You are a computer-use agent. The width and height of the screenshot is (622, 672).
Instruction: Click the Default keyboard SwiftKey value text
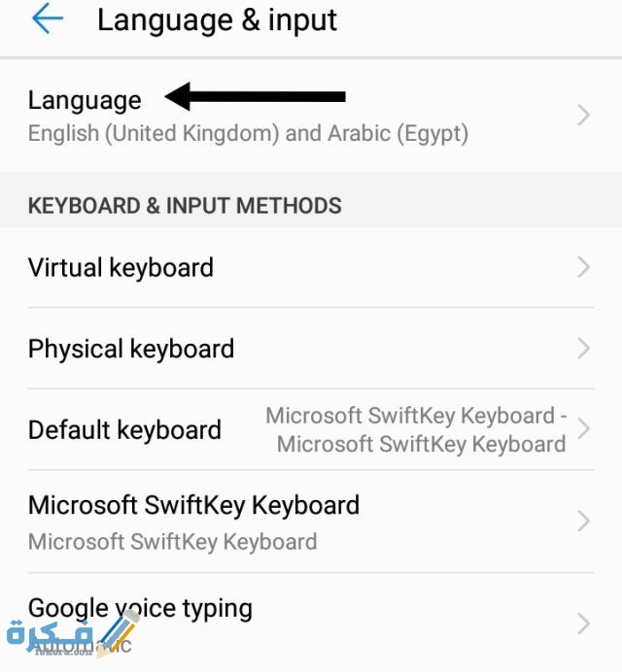[418, 430]
